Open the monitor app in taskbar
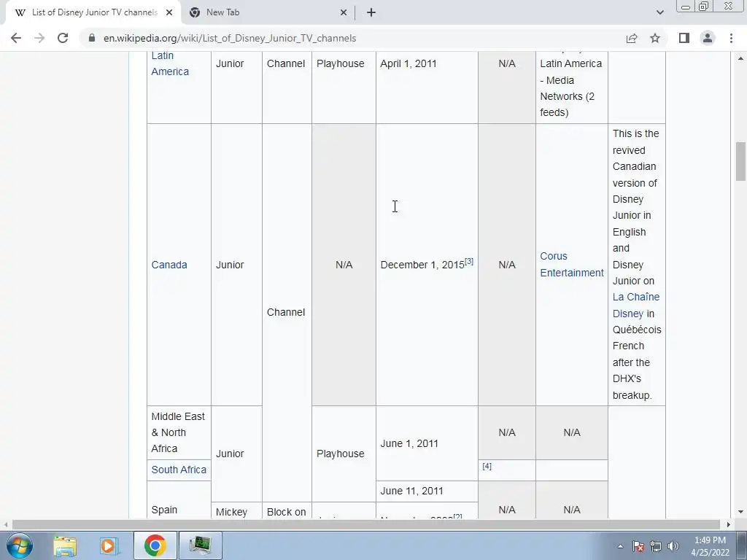Image resolution: width=747 pixels, height=560 pixels. (x=200, y=545)
